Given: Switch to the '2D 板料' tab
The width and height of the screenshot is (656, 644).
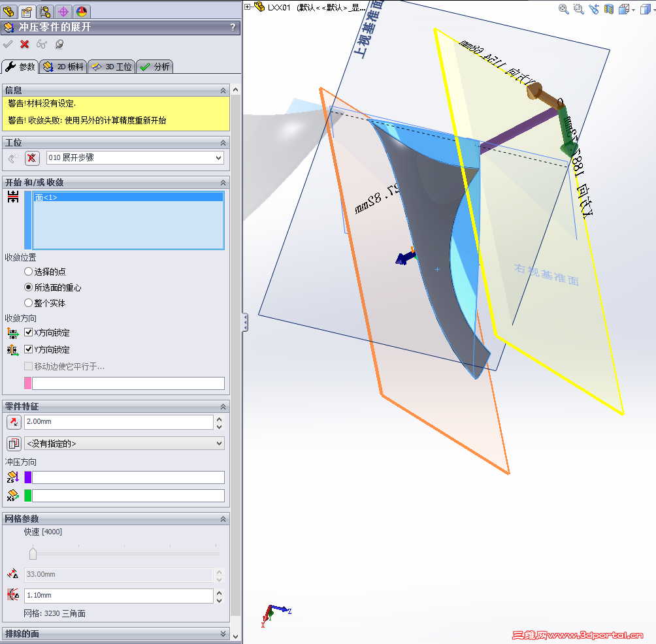Looking at the screenshot, I should click(x=63, y=67).
